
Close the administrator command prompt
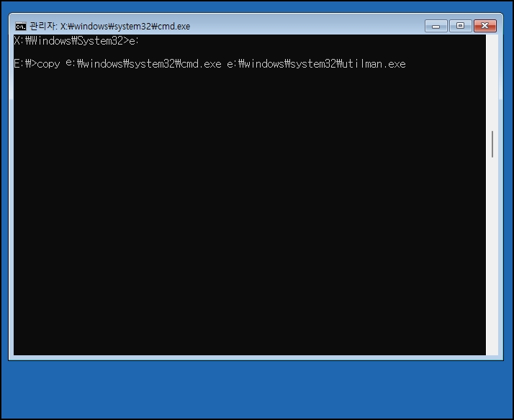click(x=484, y=26)
